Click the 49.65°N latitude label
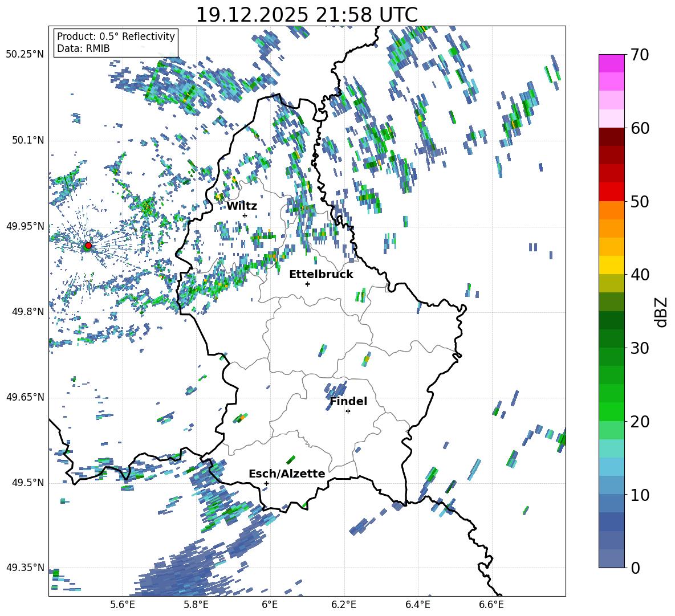The width and height of the screenshot is (675, 616). (x=25, y=397)
